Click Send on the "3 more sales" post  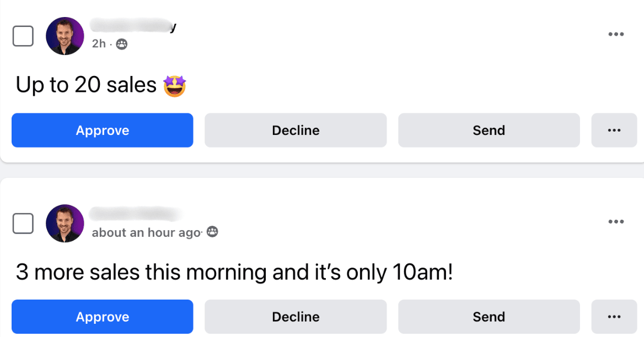pyautogui.click(x=489, y=317)
